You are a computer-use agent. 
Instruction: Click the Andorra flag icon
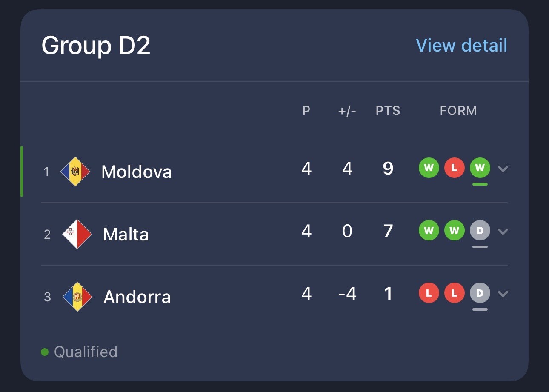[x=77, y=297]
